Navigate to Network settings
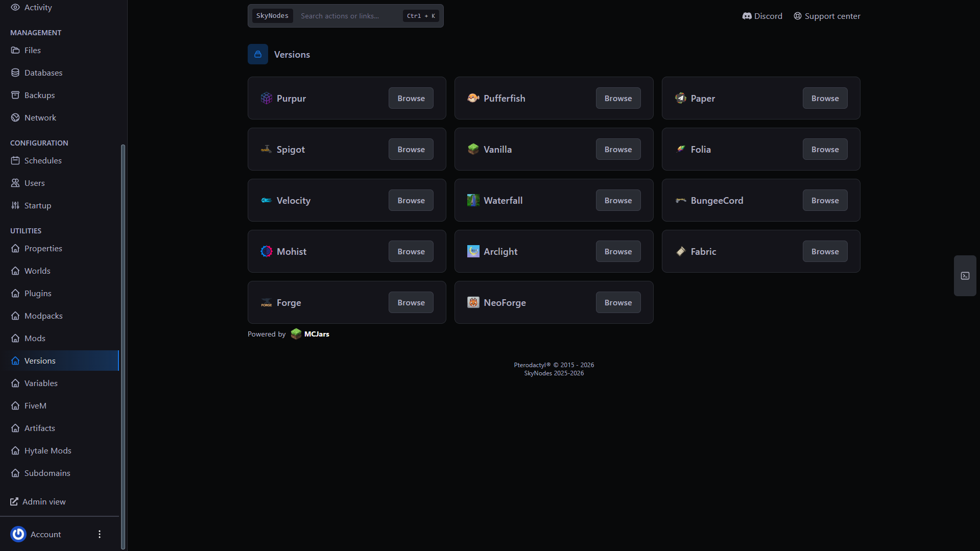Viewport: 980px width, 551px height. tap(59, 117)
